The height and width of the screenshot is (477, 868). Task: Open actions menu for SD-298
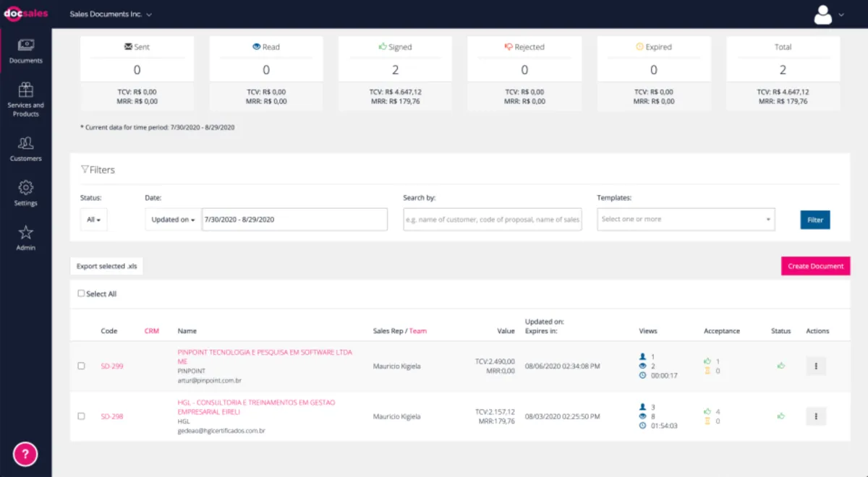[x=816, y=416]
